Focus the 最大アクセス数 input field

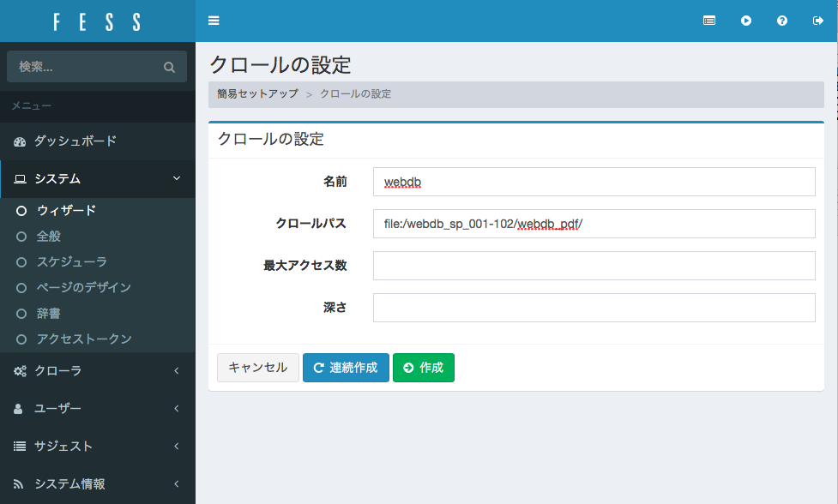pos(594,266)
